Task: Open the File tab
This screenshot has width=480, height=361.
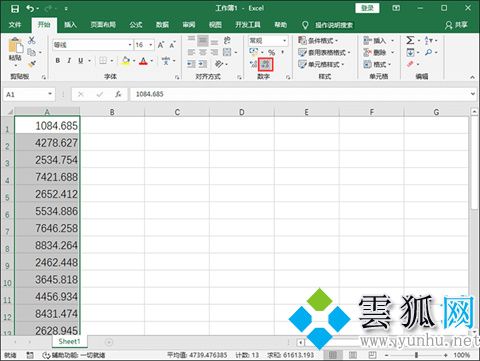Action: (15, 25)
